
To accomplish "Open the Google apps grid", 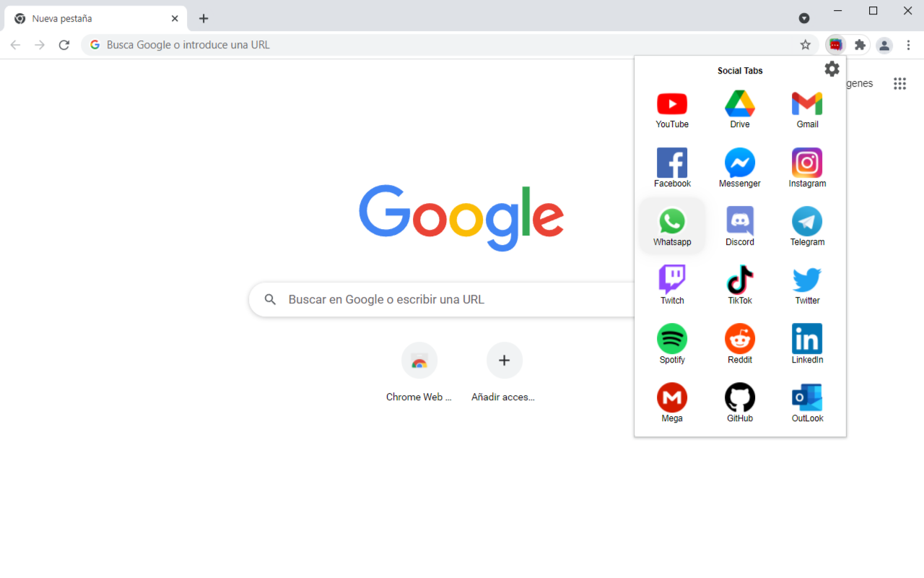I will tap(899, 83).
